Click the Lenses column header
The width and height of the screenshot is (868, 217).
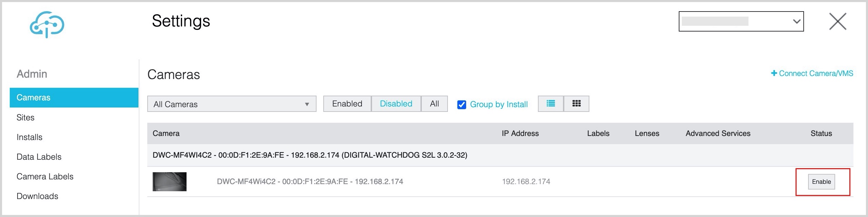(647, 133)
